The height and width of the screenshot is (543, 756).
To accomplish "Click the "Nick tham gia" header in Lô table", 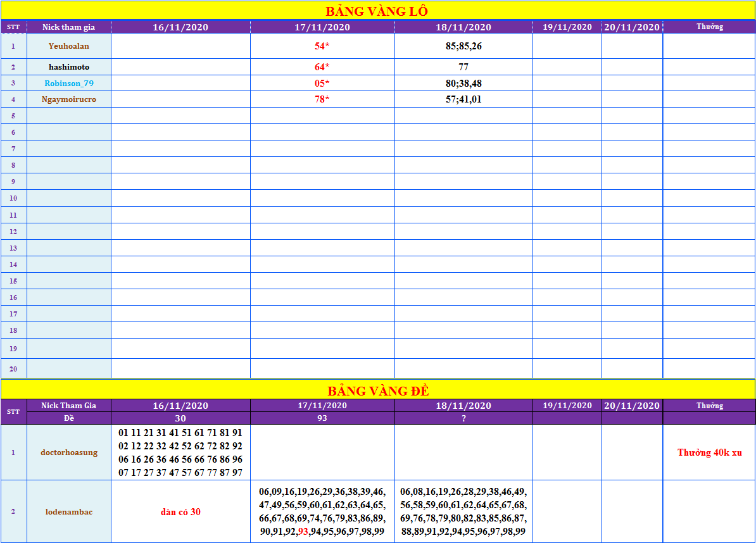I will [x=69, y=27].
